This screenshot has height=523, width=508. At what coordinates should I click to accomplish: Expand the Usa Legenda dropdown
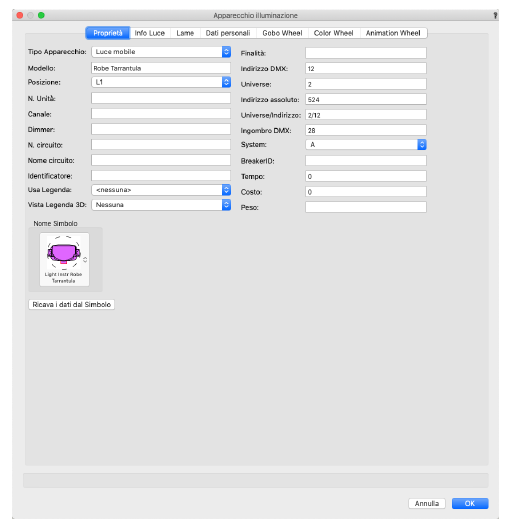(x=161, y=190)
